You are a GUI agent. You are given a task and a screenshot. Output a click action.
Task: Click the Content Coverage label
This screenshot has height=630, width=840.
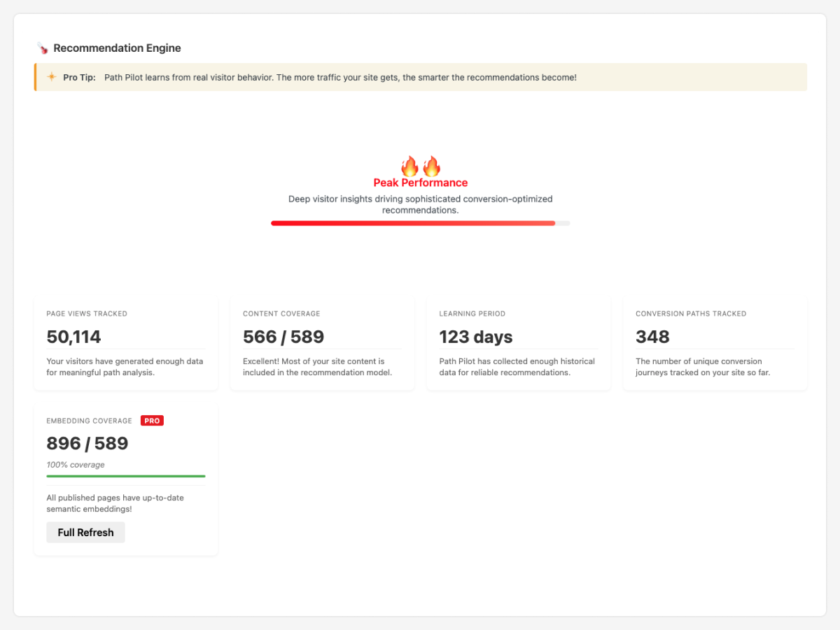tap(281, 314)
